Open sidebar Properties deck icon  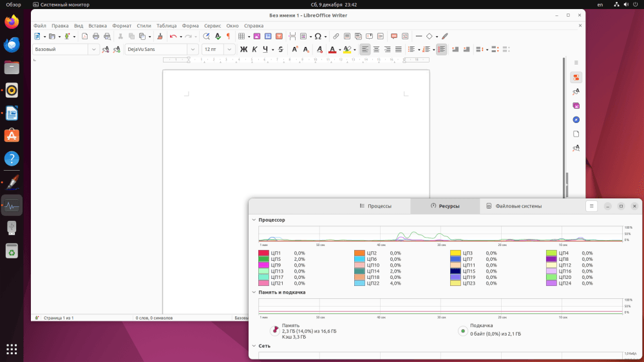[576, 77]
